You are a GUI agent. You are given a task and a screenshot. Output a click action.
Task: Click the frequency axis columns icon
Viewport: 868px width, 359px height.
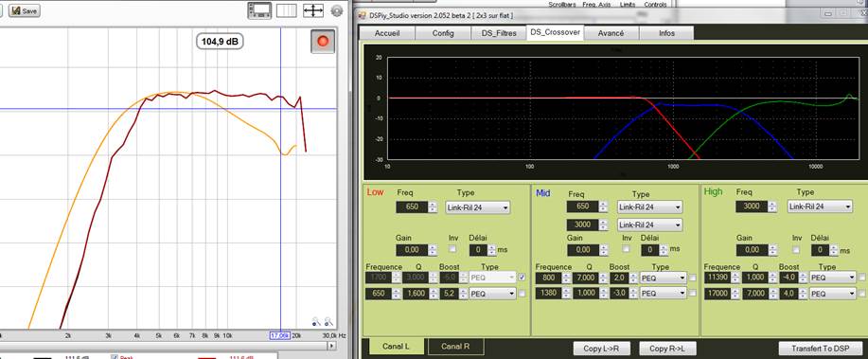286,10
